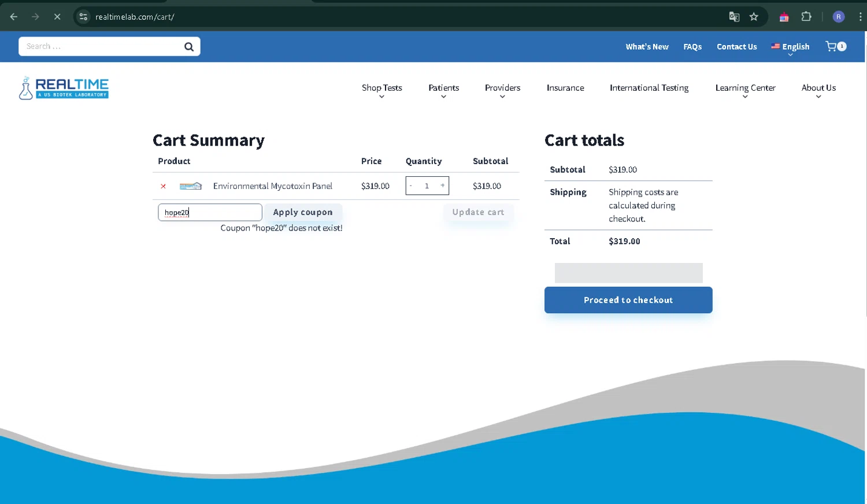867x504 pixels.
Task: Click the Update cart button
Action: coord(478,212)
